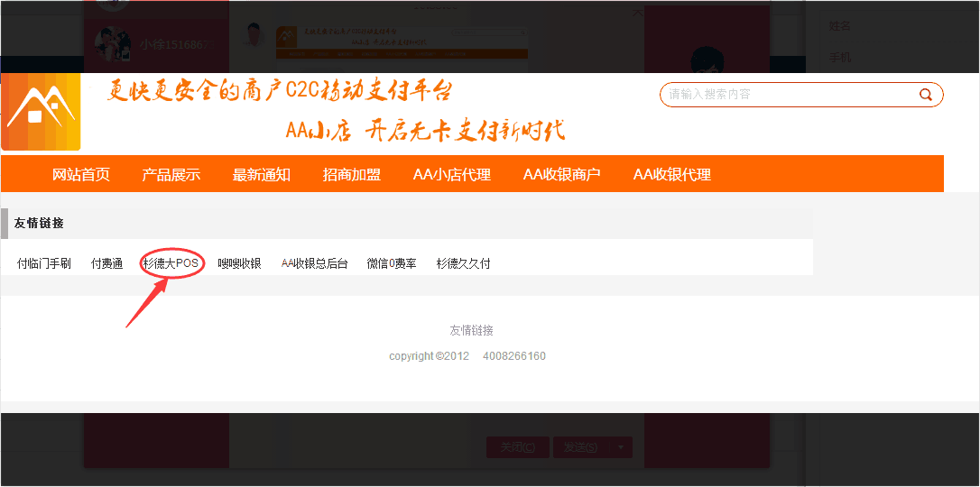The image size is (980, 487).
Task: Open the 杉德久久付 link
Action: (x=464, y=263)
